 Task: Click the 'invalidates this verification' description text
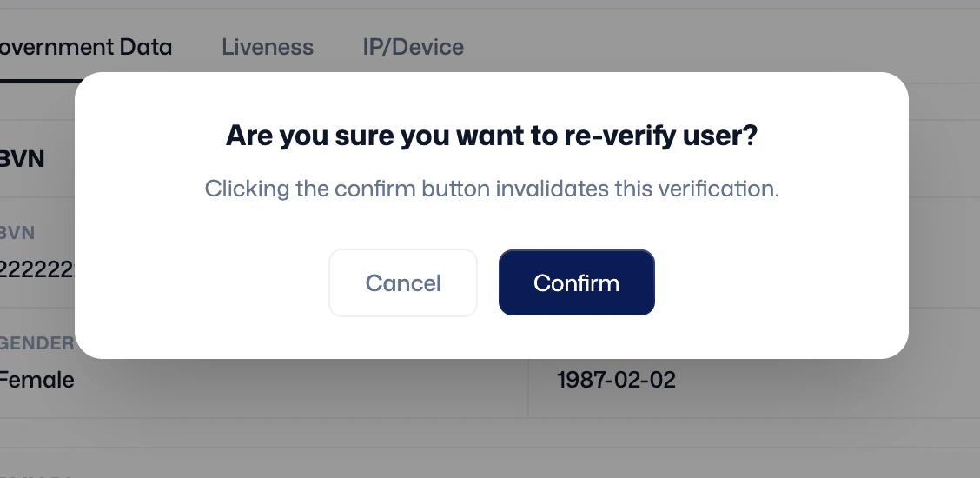click(x=491, y=189)
